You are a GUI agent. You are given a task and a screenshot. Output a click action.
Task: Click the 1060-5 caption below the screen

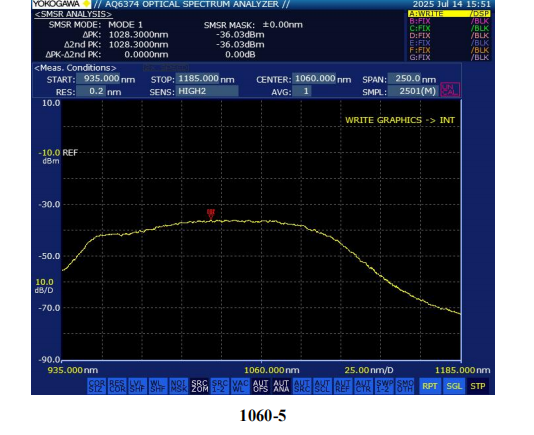click(263, 416)
